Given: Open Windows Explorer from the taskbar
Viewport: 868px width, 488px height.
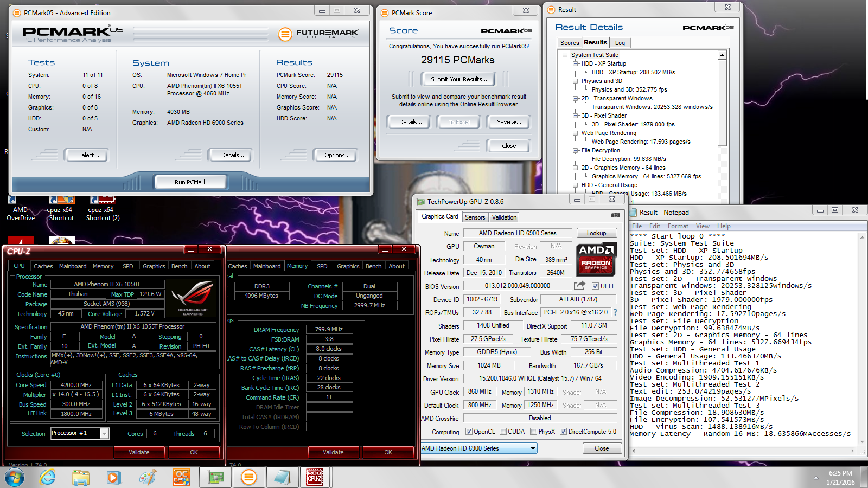Looking at the screenshot, I should click(81, 477).
